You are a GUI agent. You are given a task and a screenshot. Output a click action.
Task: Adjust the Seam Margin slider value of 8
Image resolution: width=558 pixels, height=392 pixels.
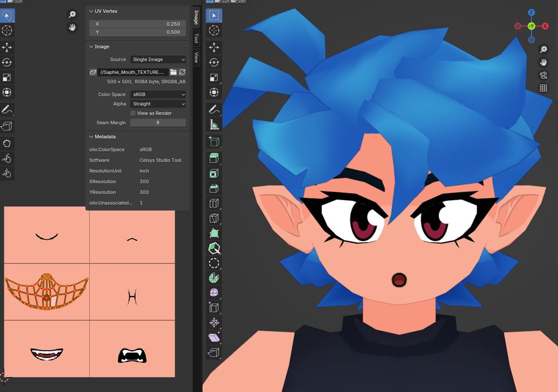[158, 122]
